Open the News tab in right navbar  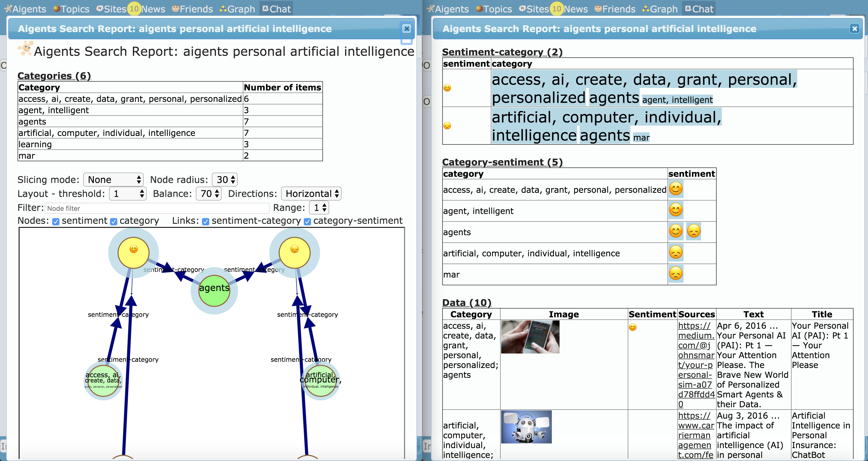tap(576, 9)
